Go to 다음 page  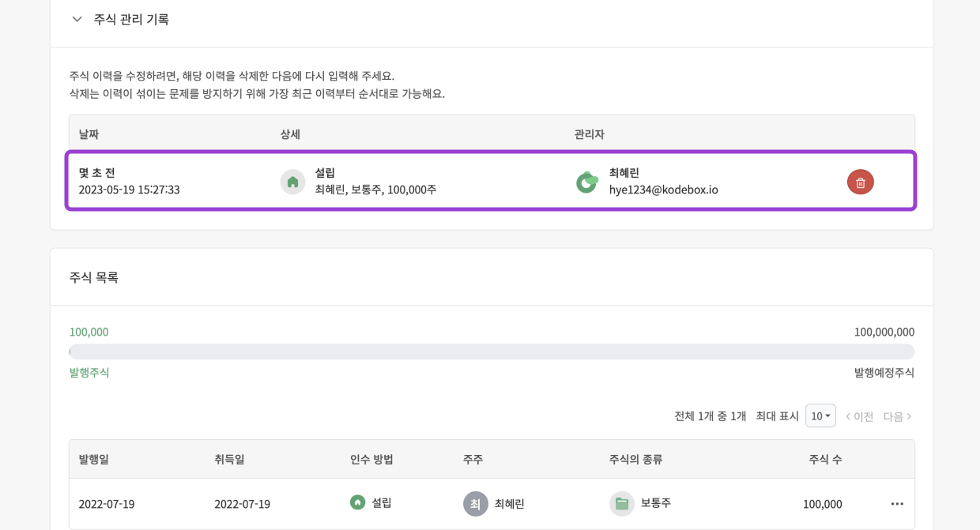click(898, 416)
